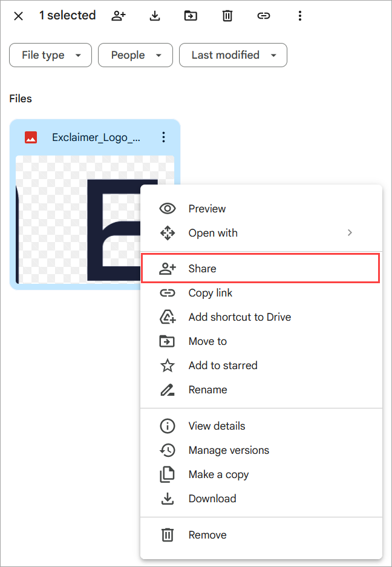
Task: Click the trash icon in top toolbar
Action: point(227,16)
